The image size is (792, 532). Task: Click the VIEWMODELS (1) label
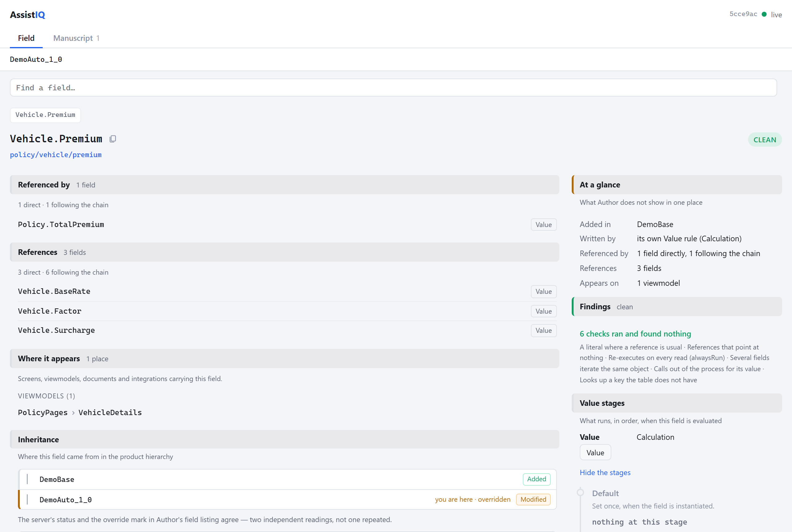46,396
